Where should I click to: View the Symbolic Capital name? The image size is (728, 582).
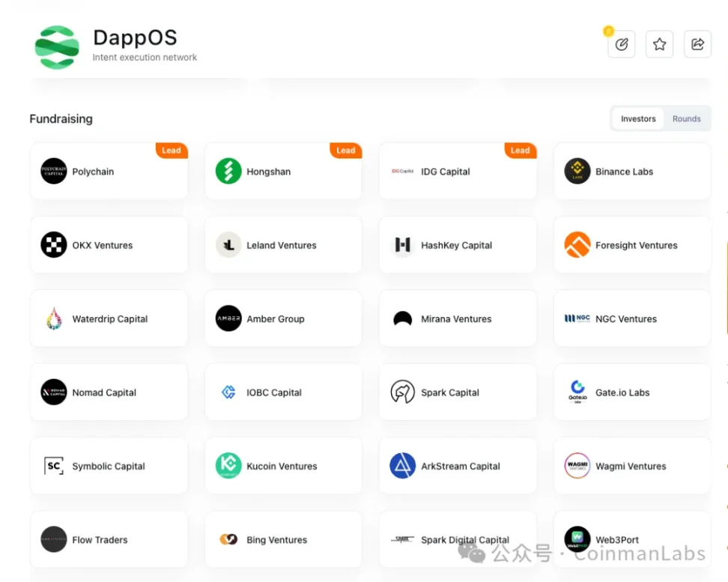point(108,467)
